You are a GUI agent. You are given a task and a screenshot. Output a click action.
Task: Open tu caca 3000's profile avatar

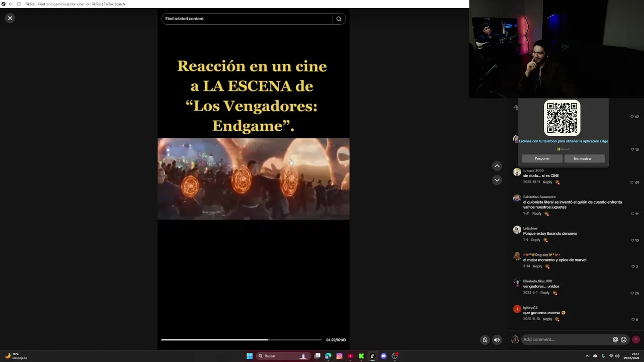(517, 172)
